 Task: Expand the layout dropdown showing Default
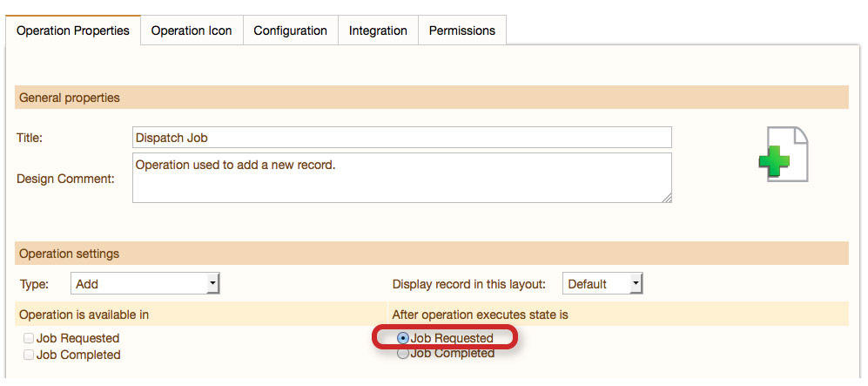[602, 284]
